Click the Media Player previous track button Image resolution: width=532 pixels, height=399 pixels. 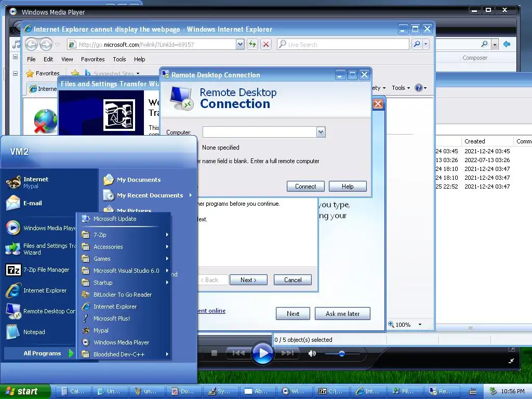(238, 353)
